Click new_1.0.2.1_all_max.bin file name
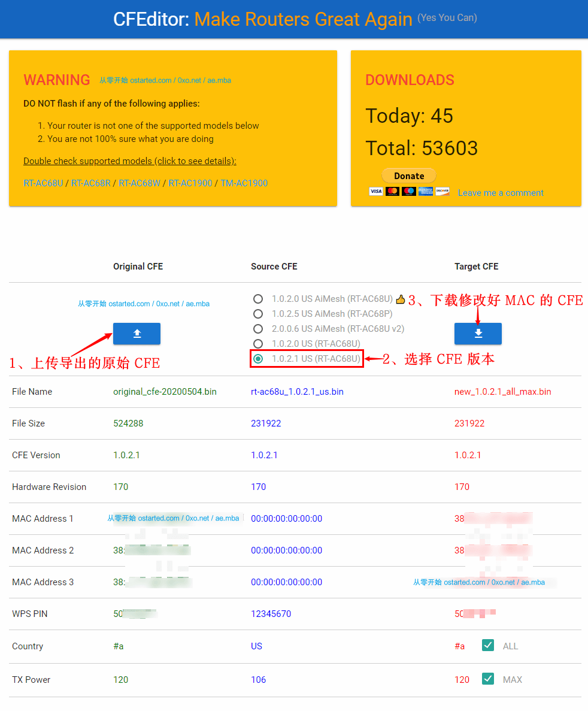 503,392
